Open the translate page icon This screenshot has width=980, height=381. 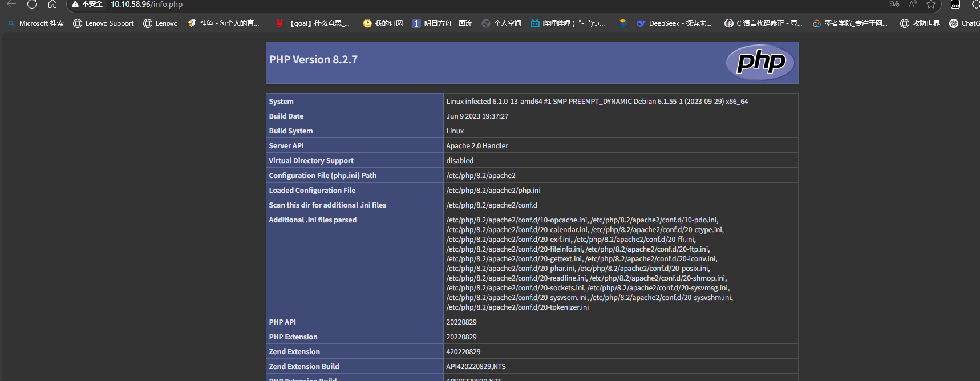pyautogui.click(x=894, y=5)
